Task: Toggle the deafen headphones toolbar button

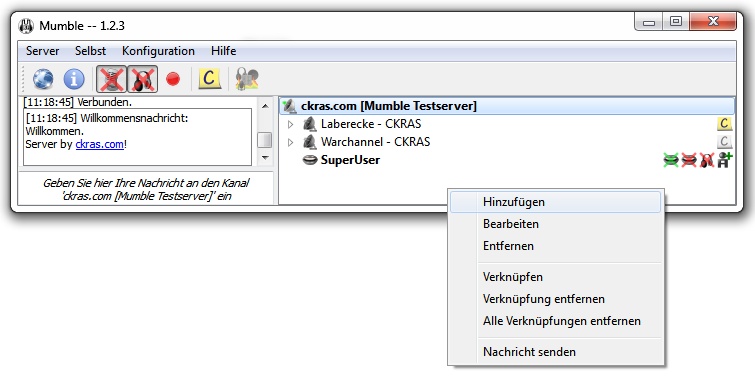Action: (143, 79)
